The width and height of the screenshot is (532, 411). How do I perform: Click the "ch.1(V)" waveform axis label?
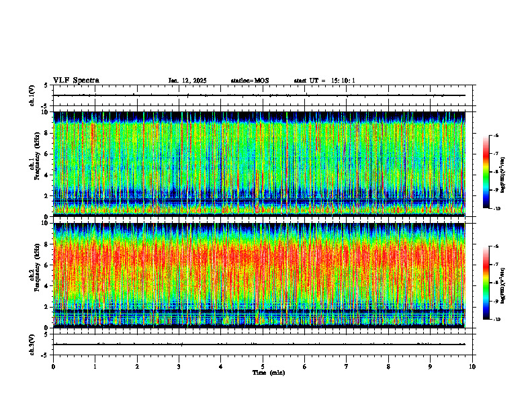point(32,95)
